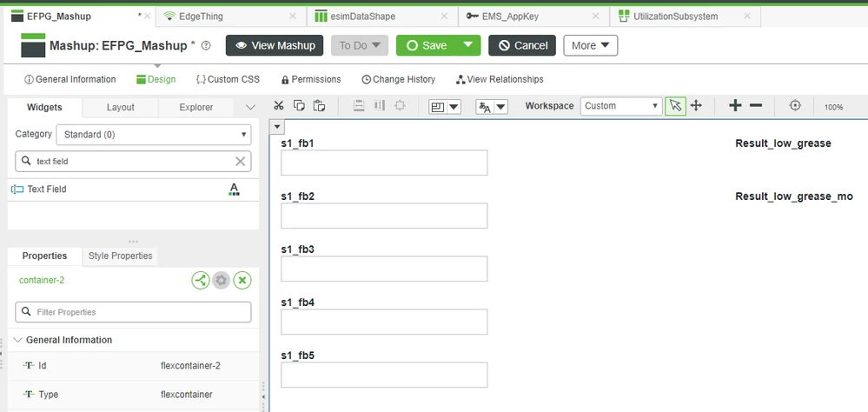This screenshot has height=412, width=868.
Task: Open Change History section
Action: pos(399,79)
